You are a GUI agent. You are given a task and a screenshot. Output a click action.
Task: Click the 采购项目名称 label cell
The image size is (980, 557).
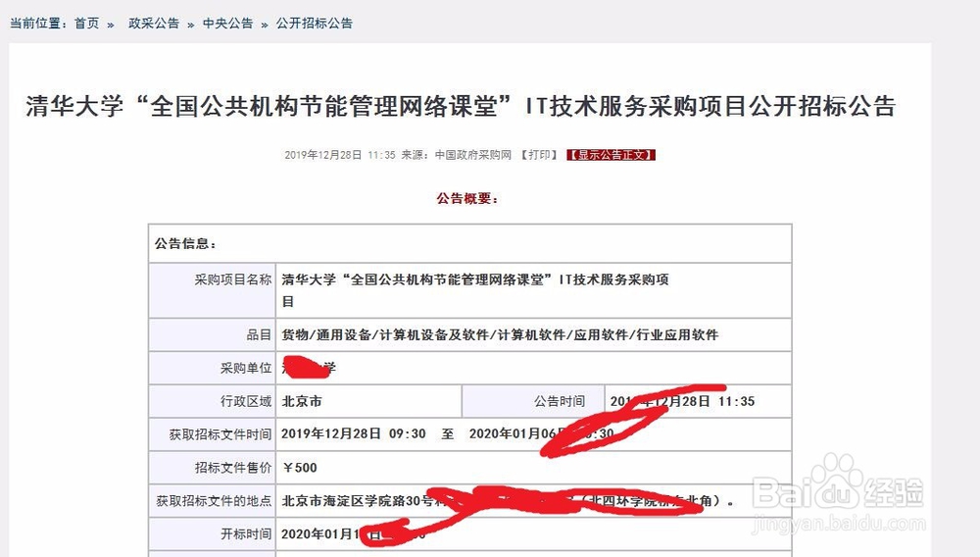click(213, 290)
